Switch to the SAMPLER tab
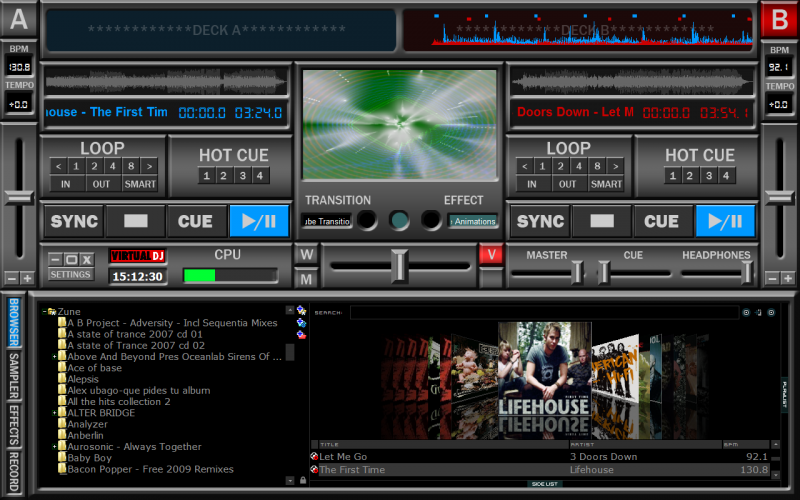The image size is (800, 500). click(14, 376)
